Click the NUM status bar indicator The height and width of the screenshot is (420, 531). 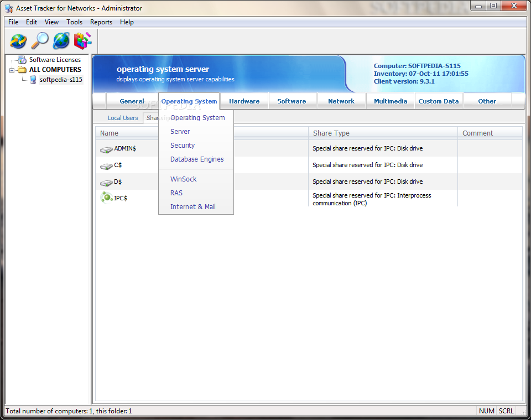487,411
